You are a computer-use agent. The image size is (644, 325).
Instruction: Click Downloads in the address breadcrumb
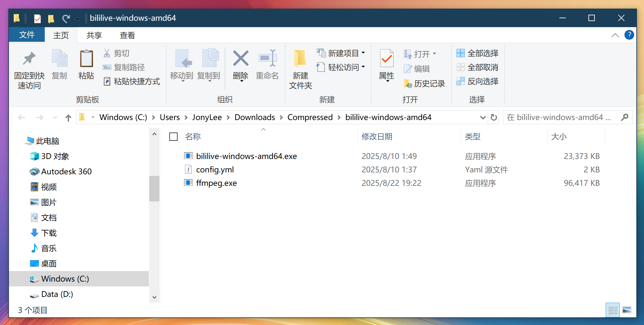click(x=255, y=117)
